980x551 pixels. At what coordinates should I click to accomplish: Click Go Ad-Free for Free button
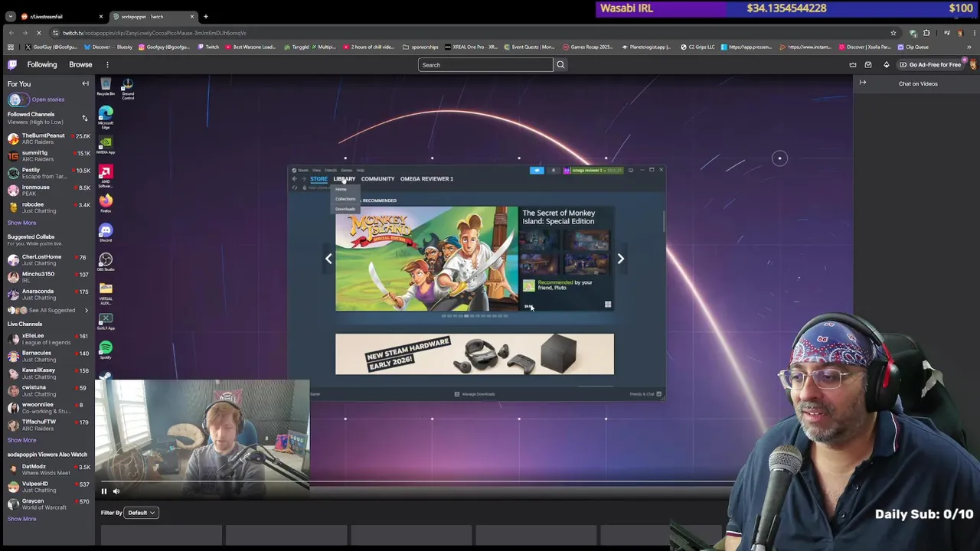pyautogui.click(x=930, y=65)
